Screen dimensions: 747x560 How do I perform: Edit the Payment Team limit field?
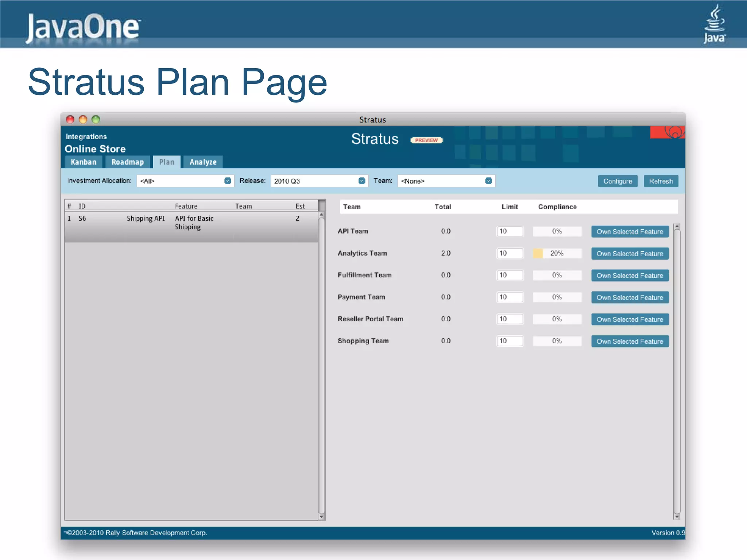click(x=510, y=297)
